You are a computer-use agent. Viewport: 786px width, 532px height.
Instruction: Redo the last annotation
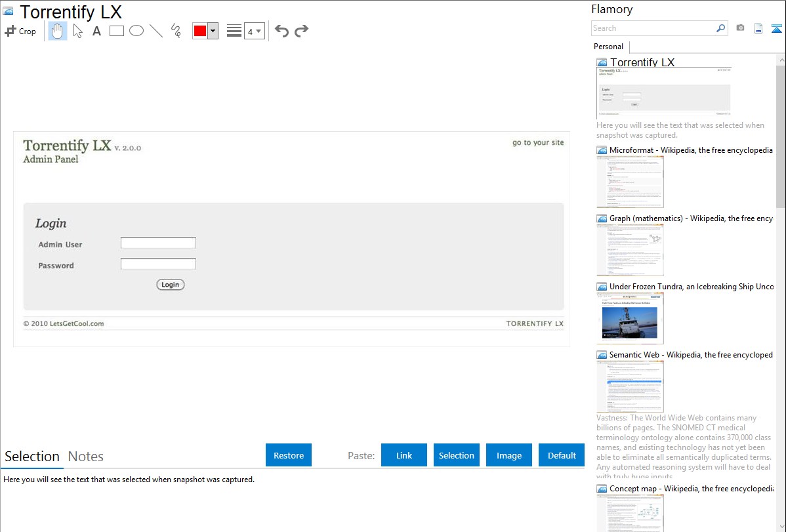pyautogui.click(x=301, y=31)
